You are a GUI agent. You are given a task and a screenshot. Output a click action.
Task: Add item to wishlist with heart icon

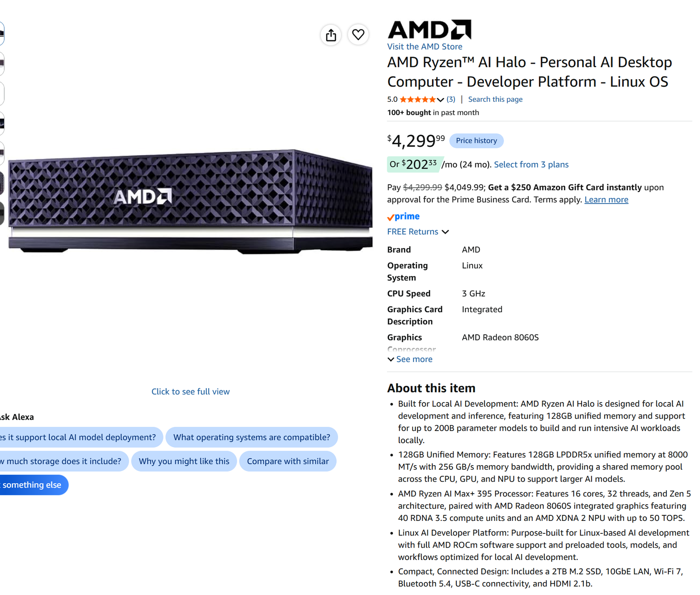click(358, 35)
